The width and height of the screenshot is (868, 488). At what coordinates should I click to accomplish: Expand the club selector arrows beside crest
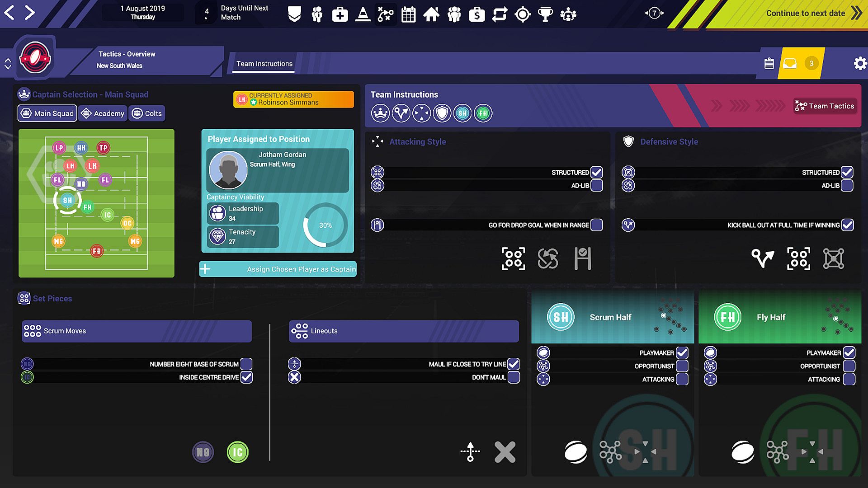(8, 63)
